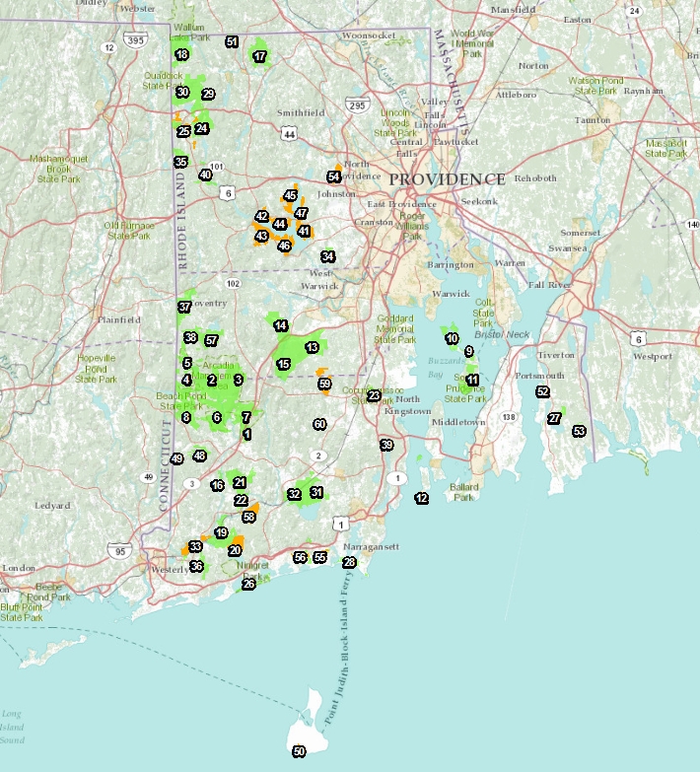This screenshot has width=700, height=772.
Task: Open map marker number 2
Action: 212,381
